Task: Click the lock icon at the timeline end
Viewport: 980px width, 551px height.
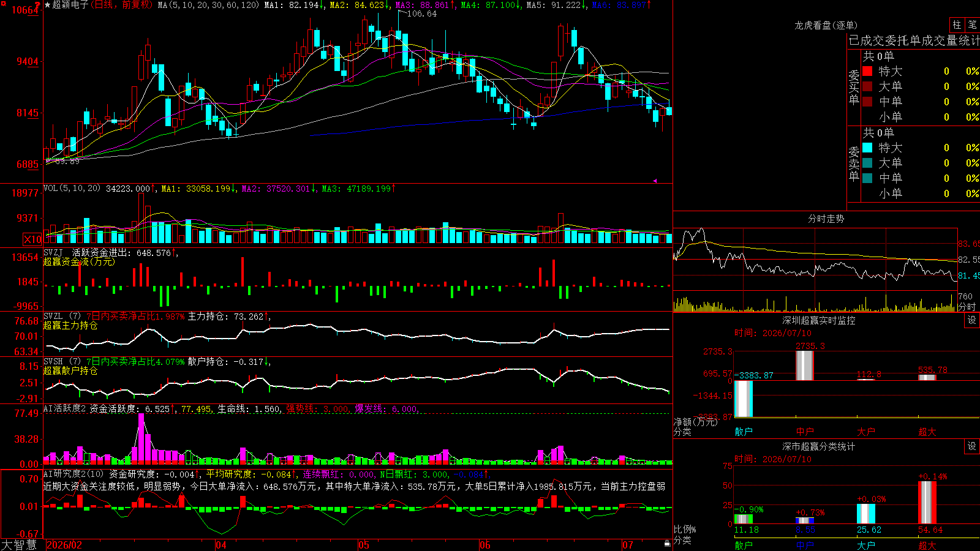Action: pyautogui.click(x=667, y=544)
